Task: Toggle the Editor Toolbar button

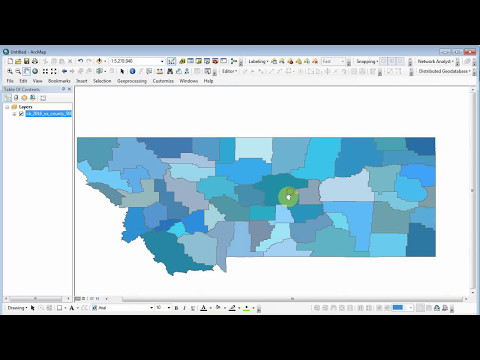Action: pyautogui.click(x=171, y=61)
